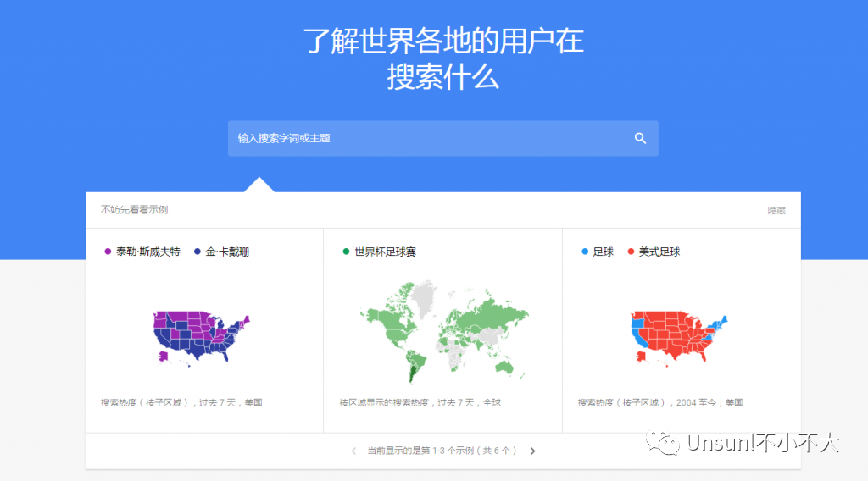The height and width of the screenshot is (481, 868).
Task: Go to next examples with right chevron
Action: (x=532, y=451)
